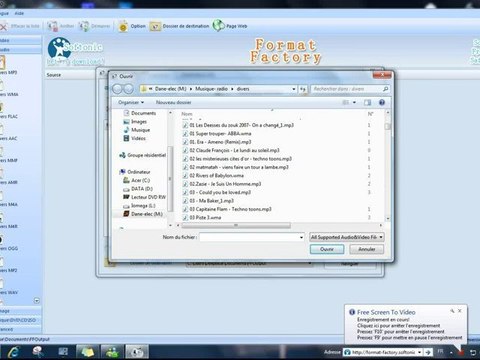Screen dimensions: 480x360
Task: Go forward with the dialog Forward arrow
Action: tap(129, 89)
